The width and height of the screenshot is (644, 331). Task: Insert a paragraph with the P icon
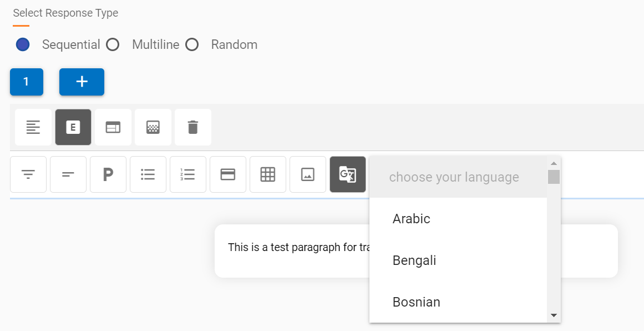pyautogui.click(x=108, y=174)
